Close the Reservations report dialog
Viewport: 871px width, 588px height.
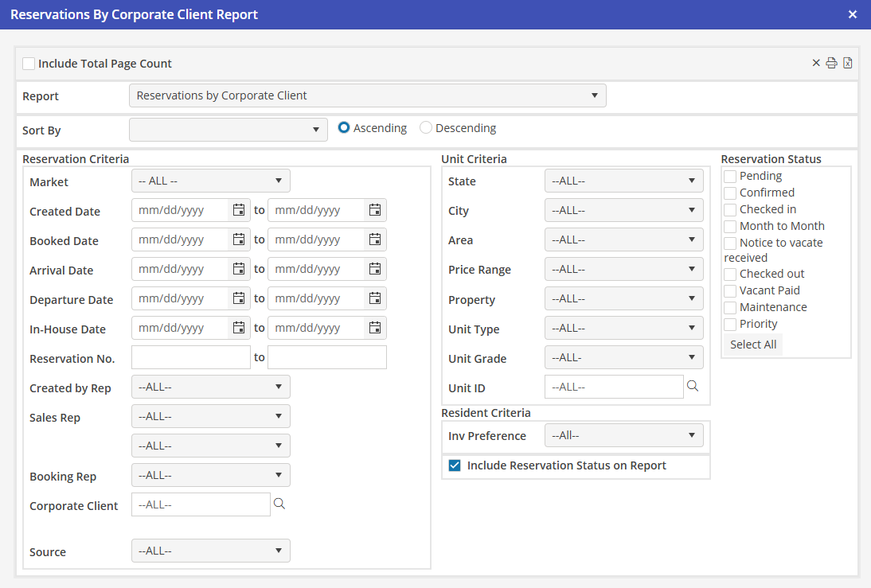853,14
